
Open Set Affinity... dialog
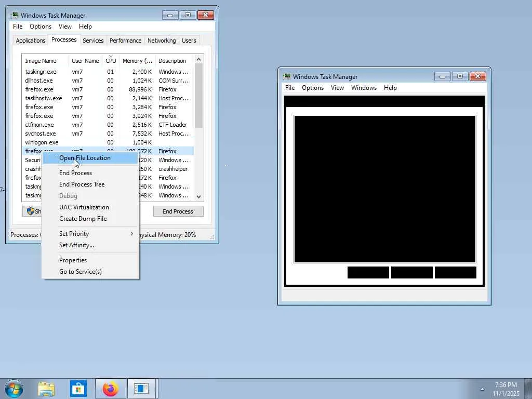(x=90, y=245)
